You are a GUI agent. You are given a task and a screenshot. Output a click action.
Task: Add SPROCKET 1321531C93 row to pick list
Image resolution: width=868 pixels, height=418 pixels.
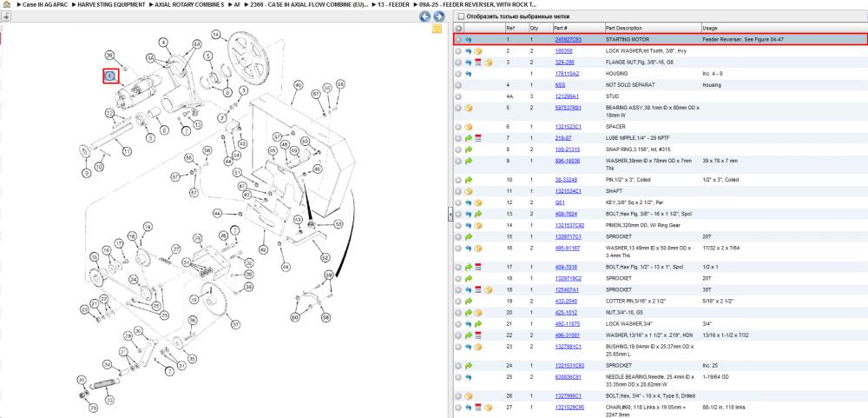pyautogui.click(x=458, y=365)
